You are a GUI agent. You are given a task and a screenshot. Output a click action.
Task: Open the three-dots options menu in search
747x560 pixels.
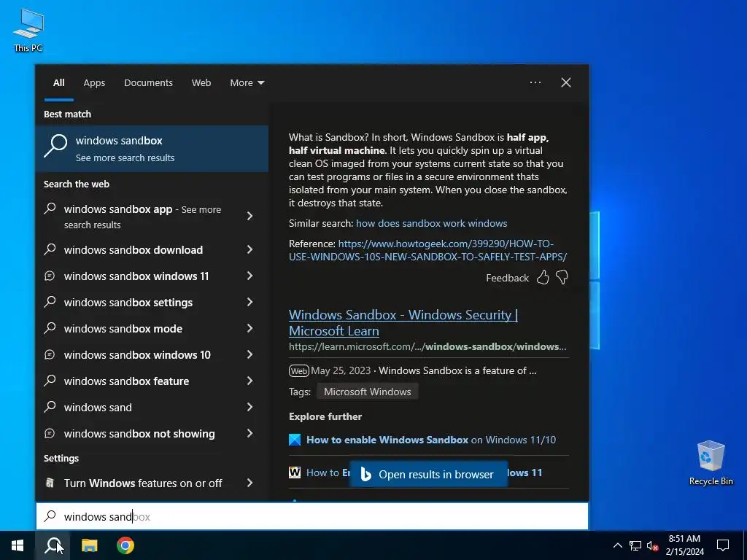pyautogui.click(x=535, y=82)
